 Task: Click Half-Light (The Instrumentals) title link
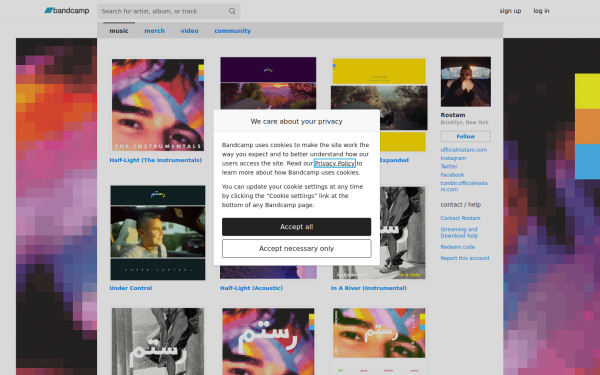click(x=155, y=160)
